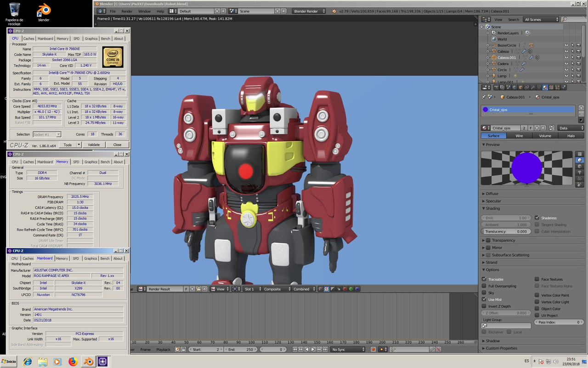Expand the Diffuse panel
Viewport: 588px width, 368px height.
coord(484,194)
